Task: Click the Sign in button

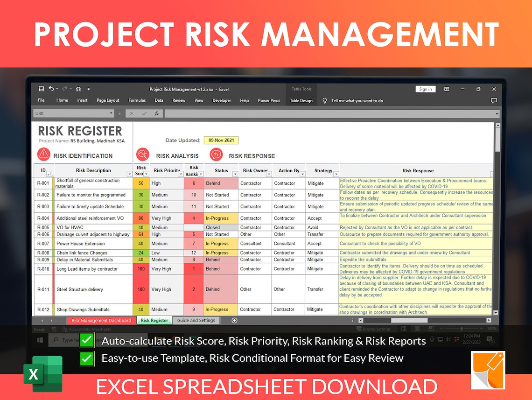Action: tap(425, 89)
